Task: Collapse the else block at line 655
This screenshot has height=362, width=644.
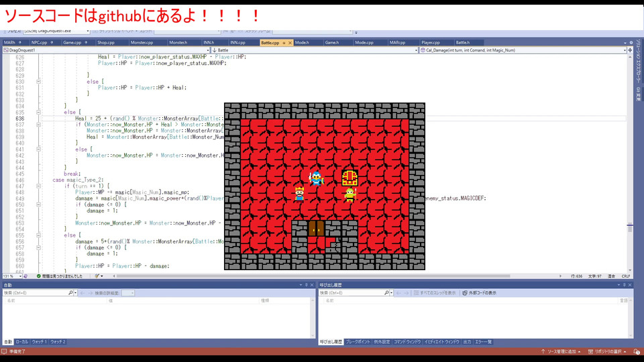Action: click(39, 235)
